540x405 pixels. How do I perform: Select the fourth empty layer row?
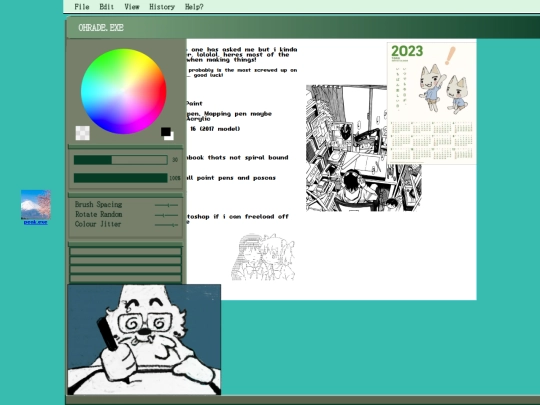coord(125,278)
